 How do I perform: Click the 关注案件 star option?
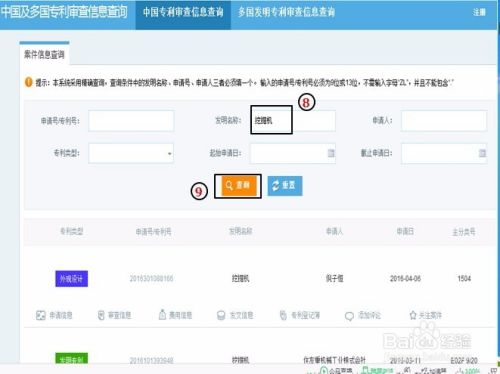pos(425,315)
